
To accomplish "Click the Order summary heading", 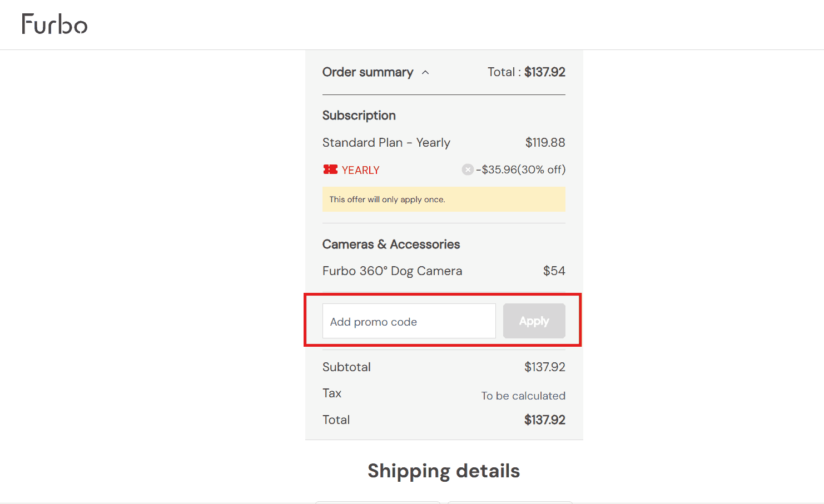I will (x=368, y=72).
